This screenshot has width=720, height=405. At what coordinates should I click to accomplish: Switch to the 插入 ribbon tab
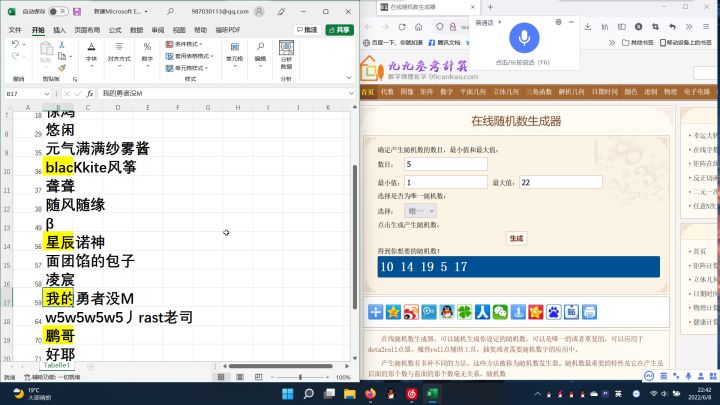click(x=59, y=30)
